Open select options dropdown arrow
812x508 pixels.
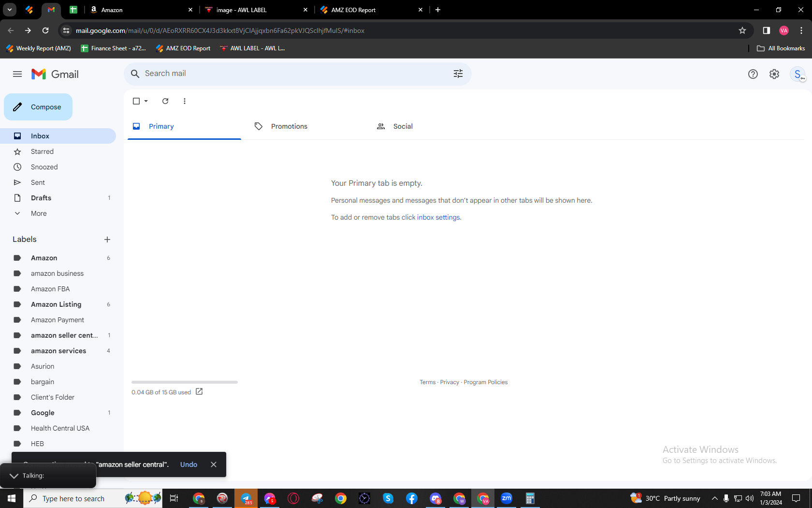coord(146,101)
